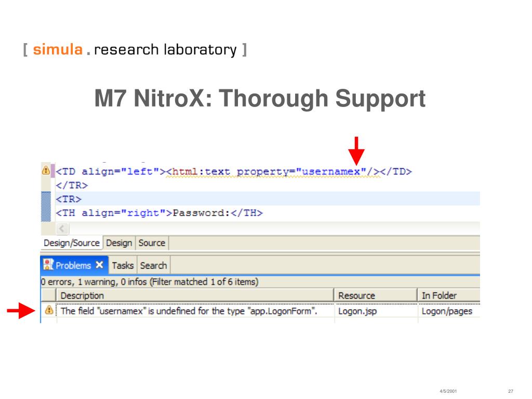532x399 pixels.
Task: Click the warning icon in Problems row
Action: pos(49,310)
